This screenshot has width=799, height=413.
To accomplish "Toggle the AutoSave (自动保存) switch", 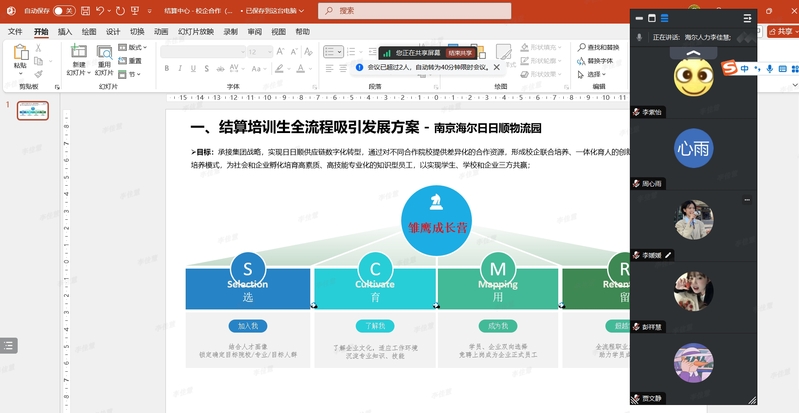I will 64,11.
